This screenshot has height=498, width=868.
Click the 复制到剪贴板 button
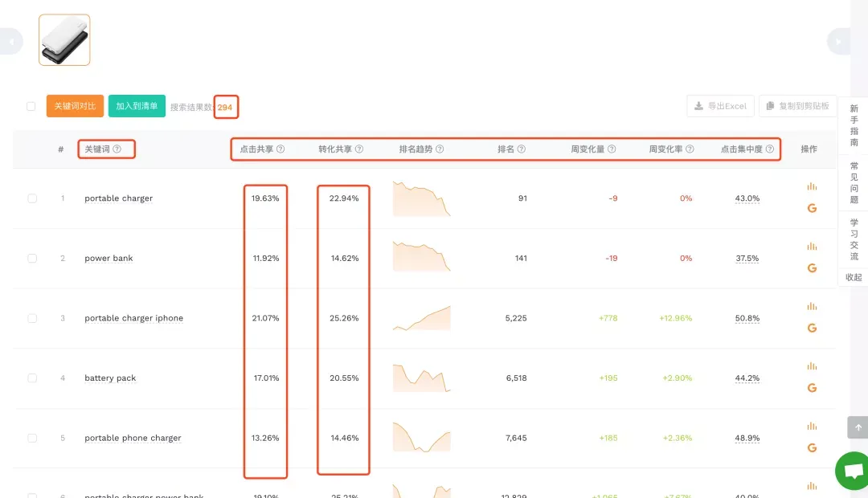point(798,106)
